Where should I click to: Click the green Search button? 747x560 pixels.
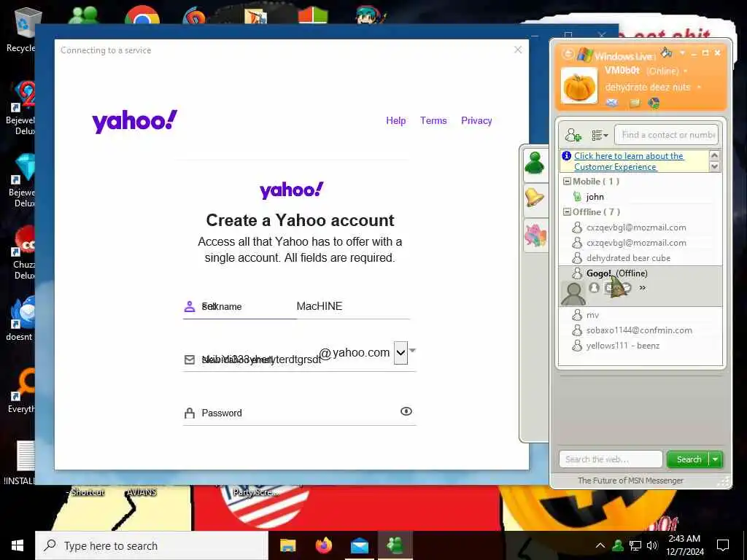pos(689,459)
